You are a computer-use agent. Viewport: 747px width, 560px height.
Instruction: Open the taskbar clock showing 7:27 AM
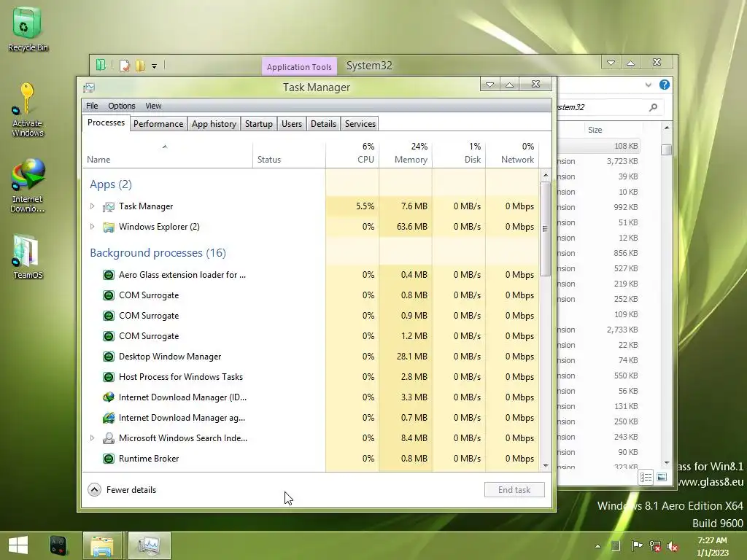coord(712,546)
